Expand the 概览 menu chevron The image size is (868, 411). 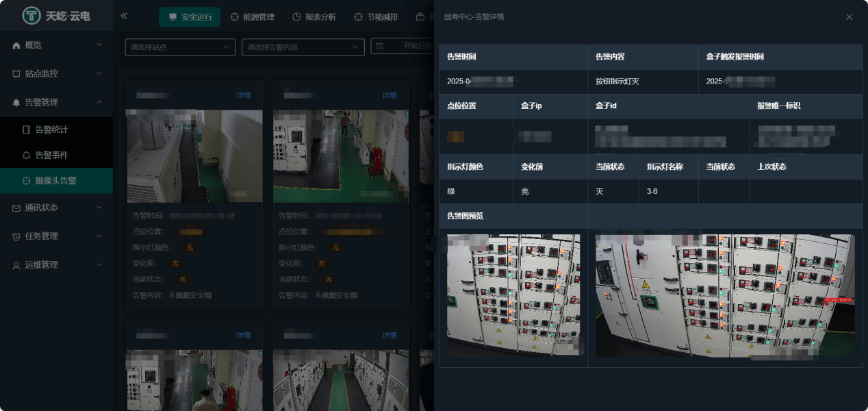tap(99, 45)
